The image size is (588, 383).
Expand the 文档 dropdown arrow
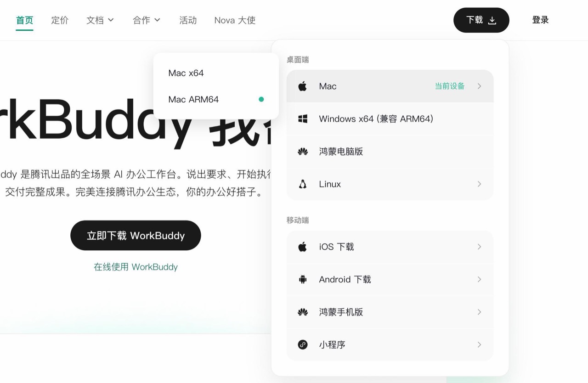coord(111,20)
